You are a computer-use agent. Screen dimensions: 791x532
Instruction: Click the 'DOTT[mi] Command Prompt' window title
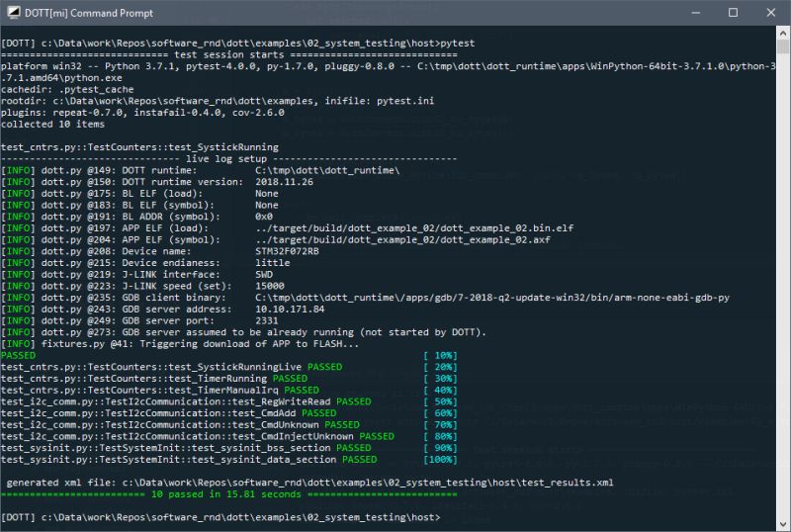(89, 13)
